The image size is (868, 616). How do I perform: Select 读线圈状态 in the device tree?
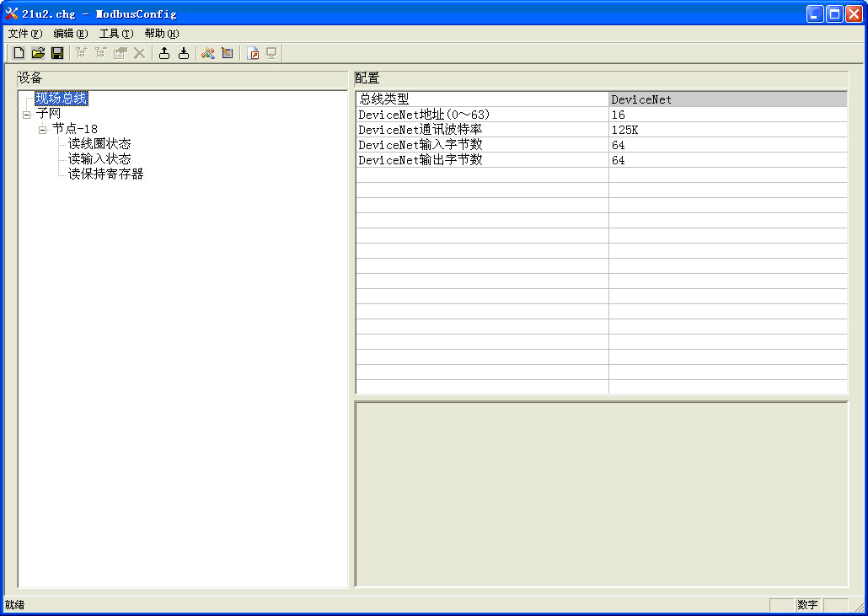coord(99,144)
